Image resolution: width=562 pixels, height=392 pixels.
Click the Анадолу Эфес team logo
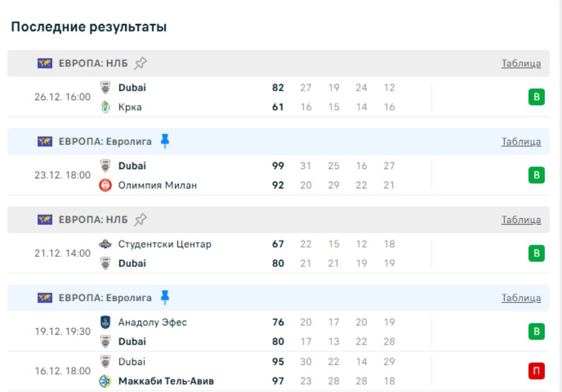pos(105,322)
